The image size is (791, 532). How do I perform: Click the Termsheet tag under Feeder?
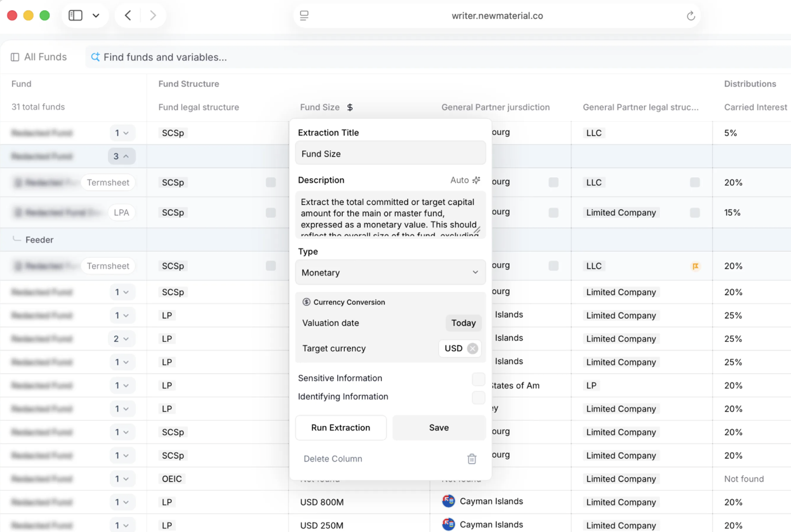click(x=108, y=266)
